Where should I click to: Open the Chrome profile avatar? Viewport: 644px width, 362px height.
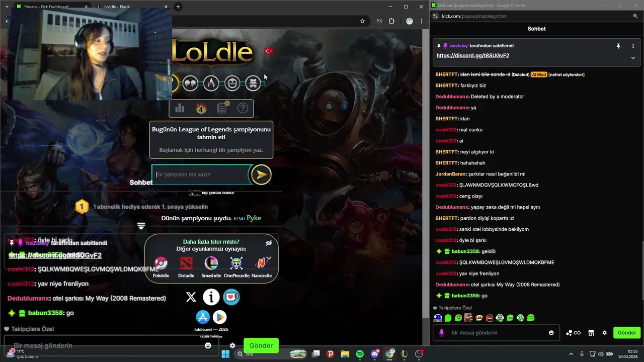click(409, 21)
